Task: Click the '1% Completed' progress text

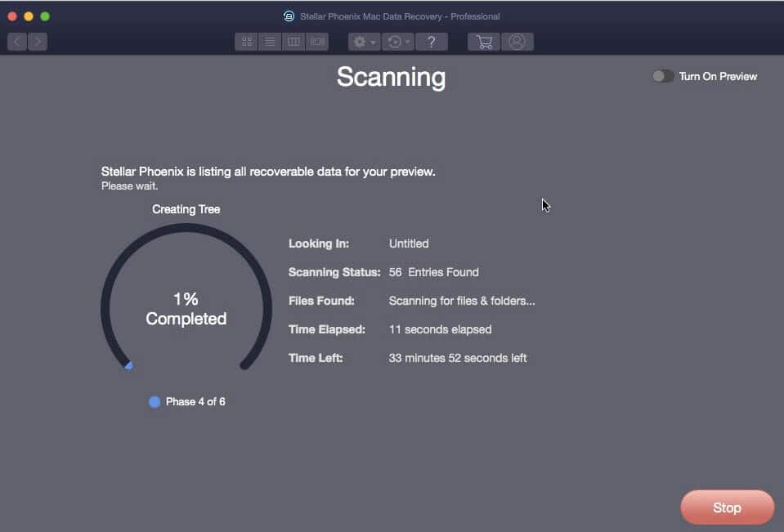Action: [186, 309]
